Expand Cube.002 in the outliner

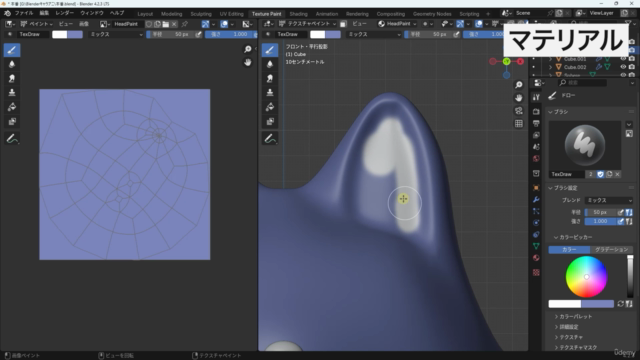point(550,67)
